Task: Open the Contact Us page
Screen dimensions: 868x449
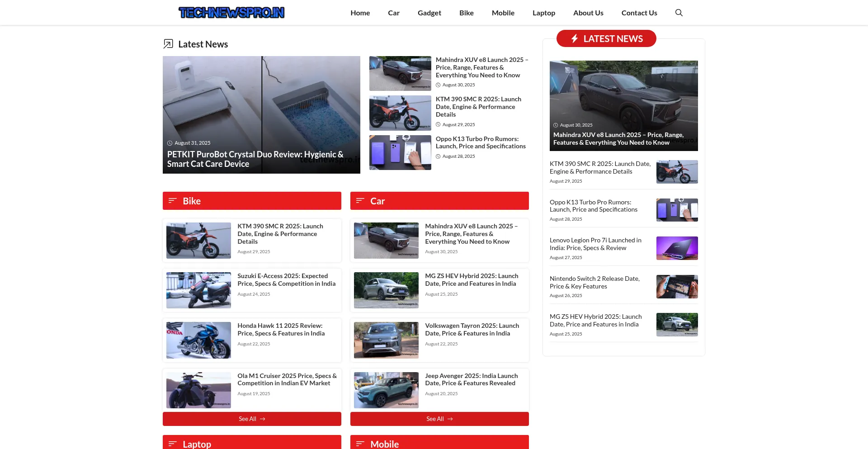Action: click(x=639, y=13)
